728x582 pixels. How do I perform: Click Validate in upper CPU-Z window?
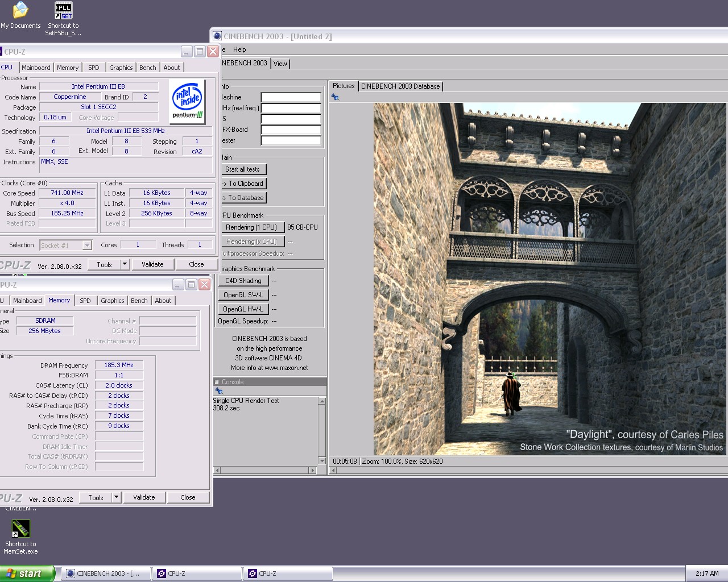click(152, 264)
